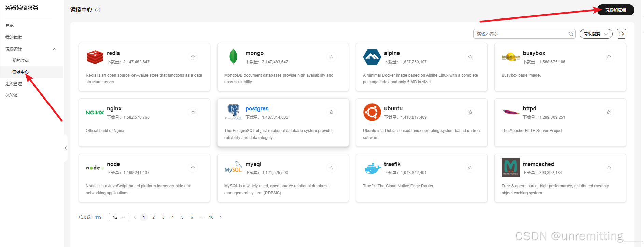Jump pages with the ellipsis button
This screenshot has height=247, width=644.
[201, 217]
